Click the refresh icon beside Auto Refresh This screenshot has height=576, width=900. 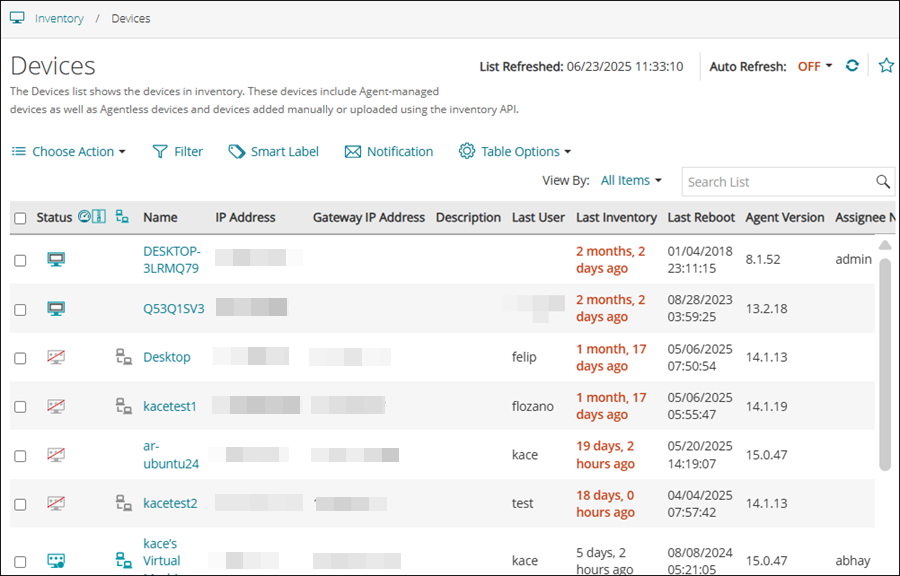[851, 65]
